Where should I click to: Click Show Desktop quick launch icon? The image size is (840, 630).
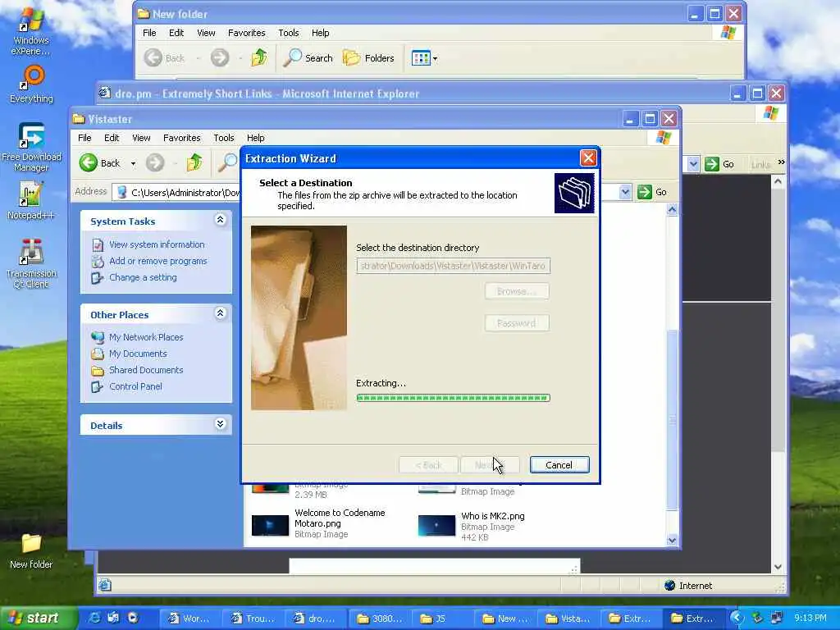point(113,619)
